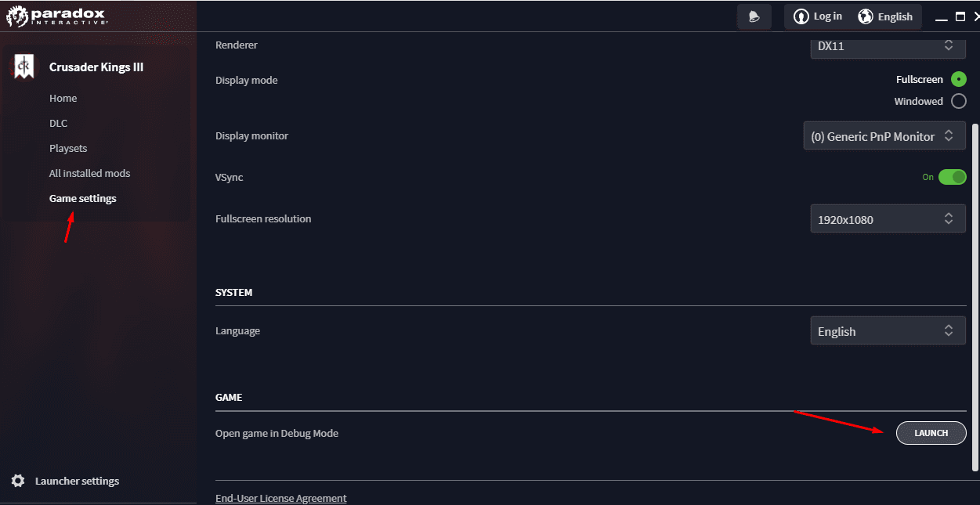This screenshot has width=980, height=505.
Task: Select Windowed display mode
Action: point(959,101)
